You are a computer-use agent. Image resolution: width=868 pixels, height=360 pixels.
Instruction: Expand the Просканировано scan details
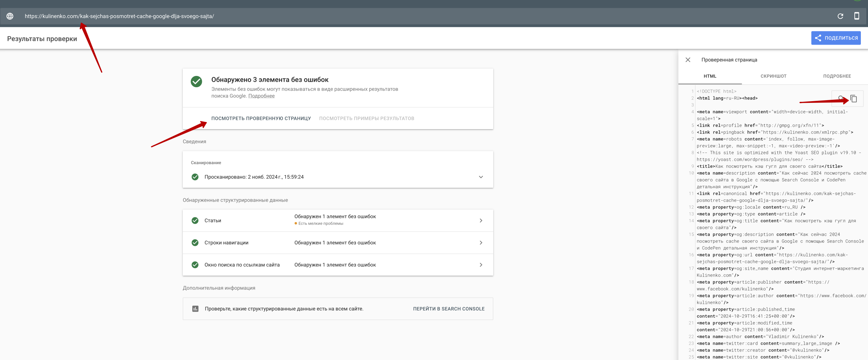481,177
